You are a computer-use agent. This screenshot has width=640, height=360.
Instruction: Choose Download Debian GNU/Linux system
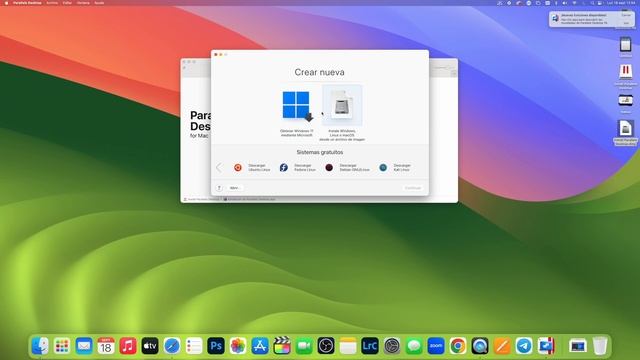(347, 167)
